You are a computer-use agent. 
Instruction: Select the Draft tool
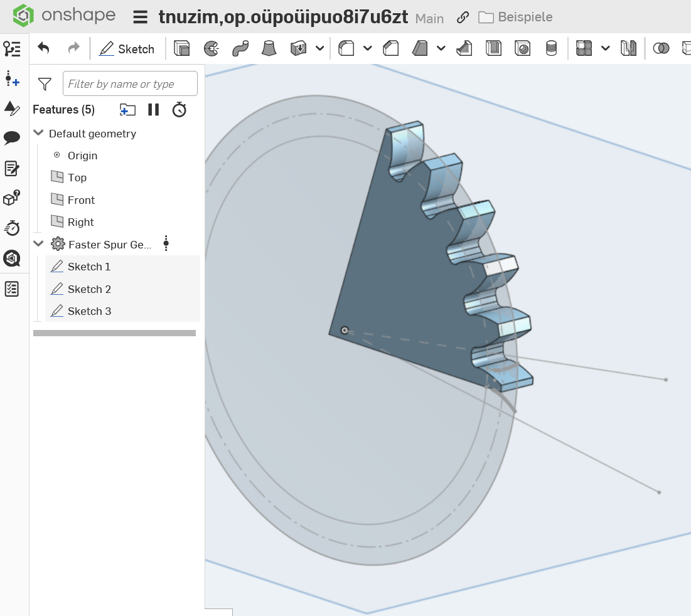click(x=420, y=48)
